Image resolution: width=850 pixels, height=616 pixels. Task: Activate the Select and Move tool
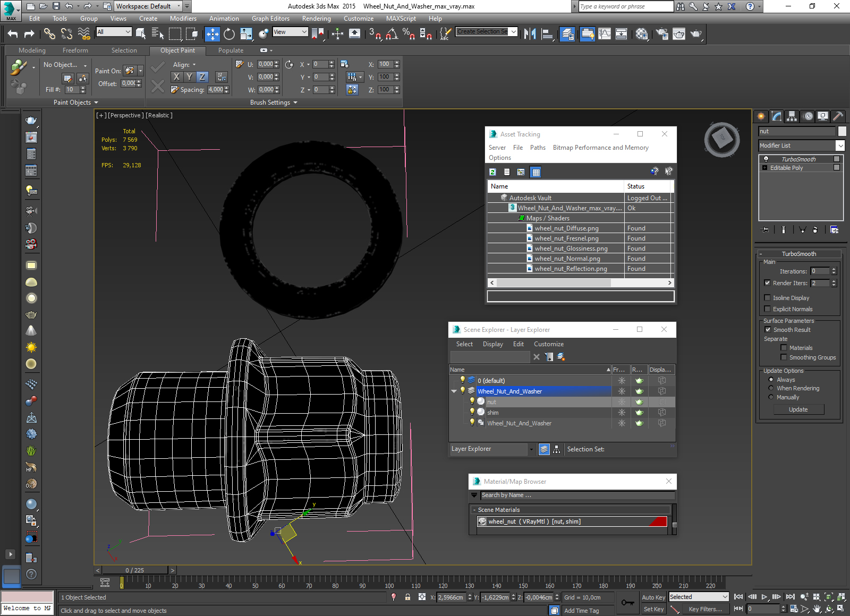pos(212,34)
